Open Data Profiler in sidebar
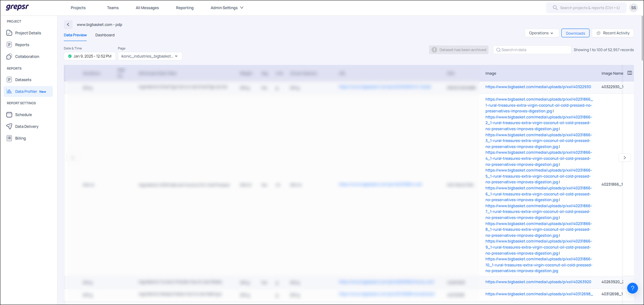Viewport: 644px width, 305px height. [28, 91]
